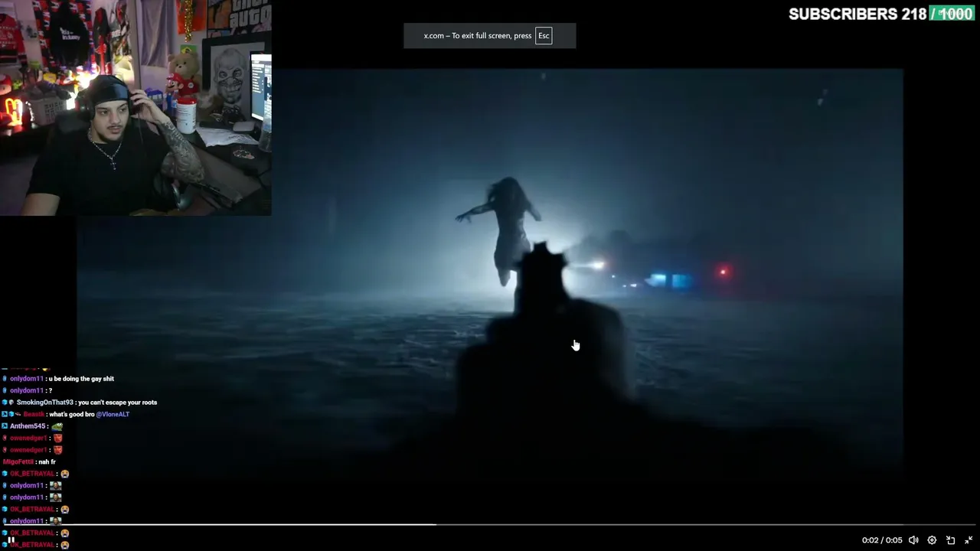Open the video in picture-in-picture
Screen dimensions: 980x551
[x=950, y=540]
